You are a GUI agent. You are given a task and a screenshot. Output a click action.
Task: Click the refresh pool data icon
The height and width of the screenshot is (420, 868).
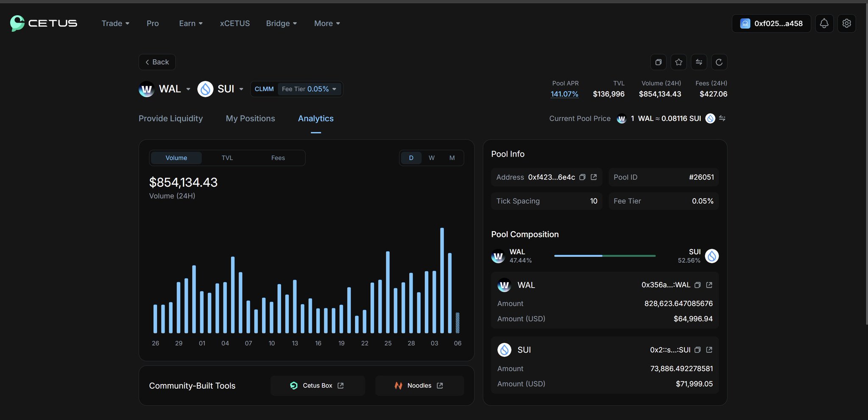[719, 62]
